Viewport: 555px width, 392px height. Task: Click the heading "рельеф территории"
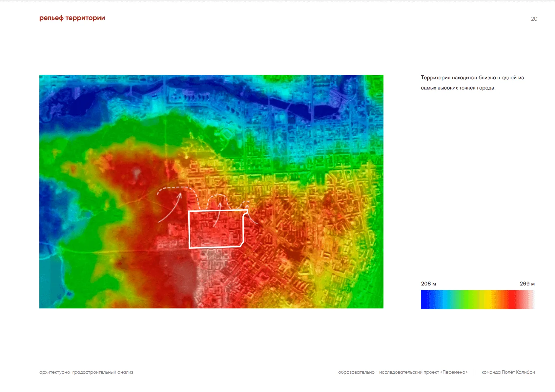(72, 18)
